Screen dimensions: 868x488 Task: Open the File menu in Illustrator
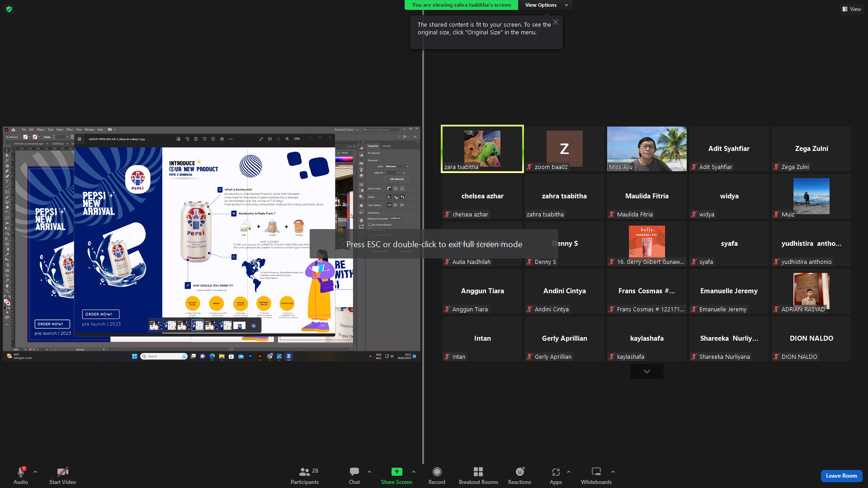point(24,130)
